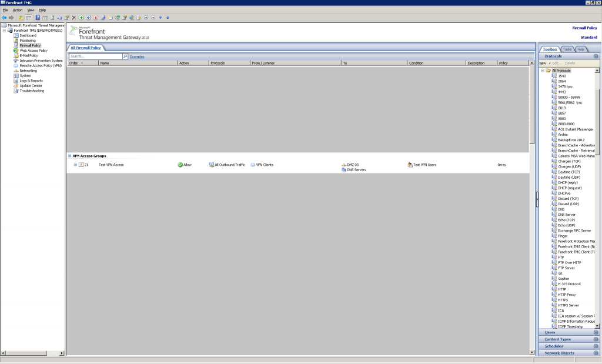This screenshot has height=364, width=602.
Task: Sort rules by the Protocols column header
Action: 230,63
